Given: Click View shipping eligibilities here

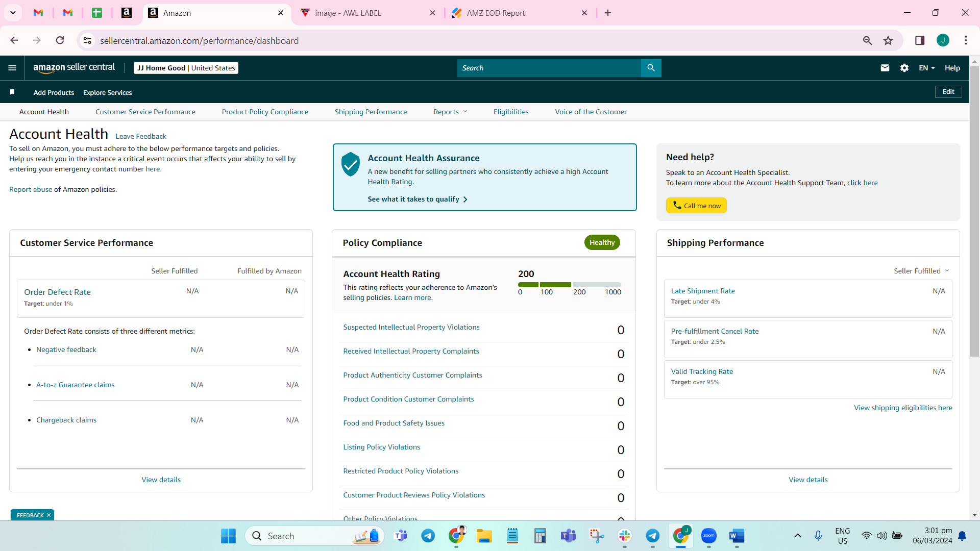Looking at the screenshot, I should (903, 408).
